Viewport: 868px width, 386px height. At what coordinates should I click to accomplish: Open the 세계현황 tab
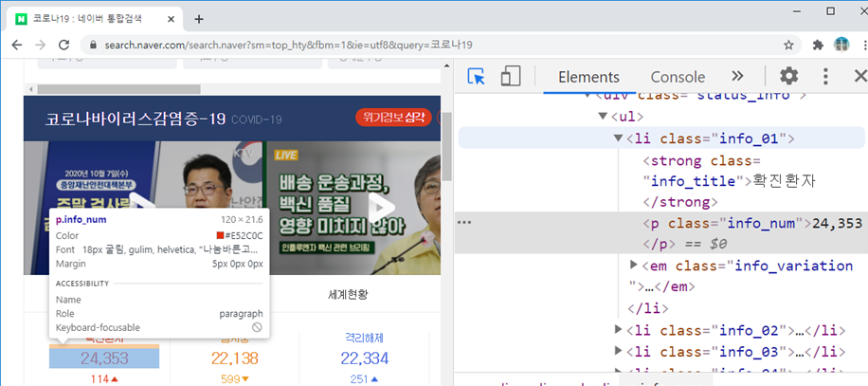coord(348,295)
